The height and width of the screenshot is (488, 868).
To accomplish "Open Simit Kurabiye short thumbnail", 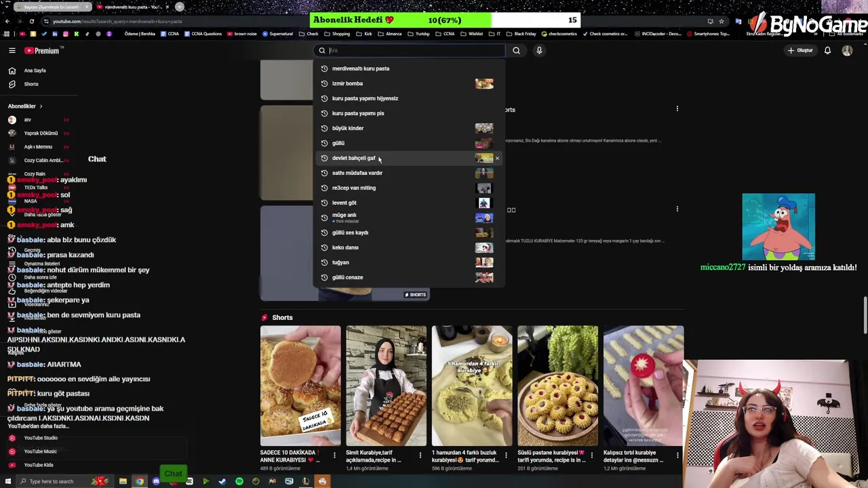I will coord(387,385).
